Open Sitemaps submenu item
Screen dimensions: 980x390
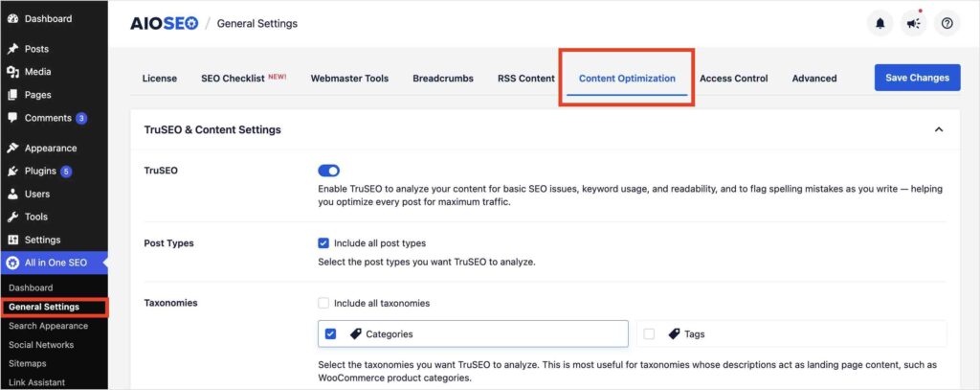tap(27, 364)
